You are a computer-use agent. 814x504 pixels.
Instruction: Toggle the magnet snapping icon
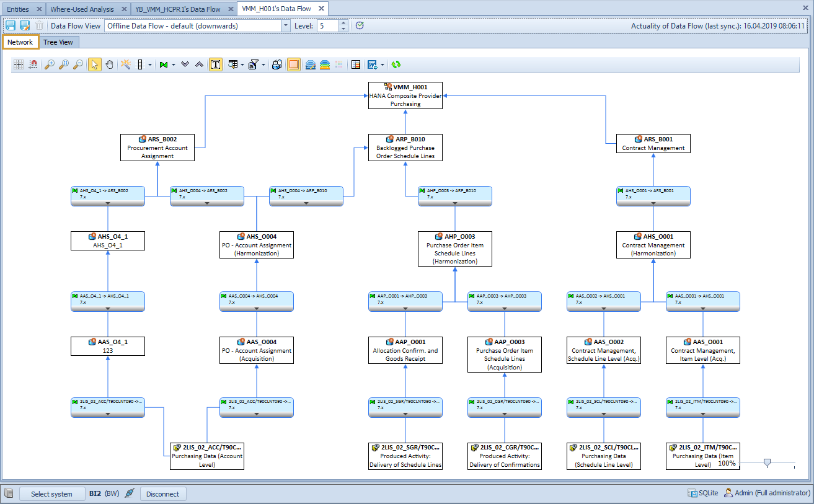[32, 64]
